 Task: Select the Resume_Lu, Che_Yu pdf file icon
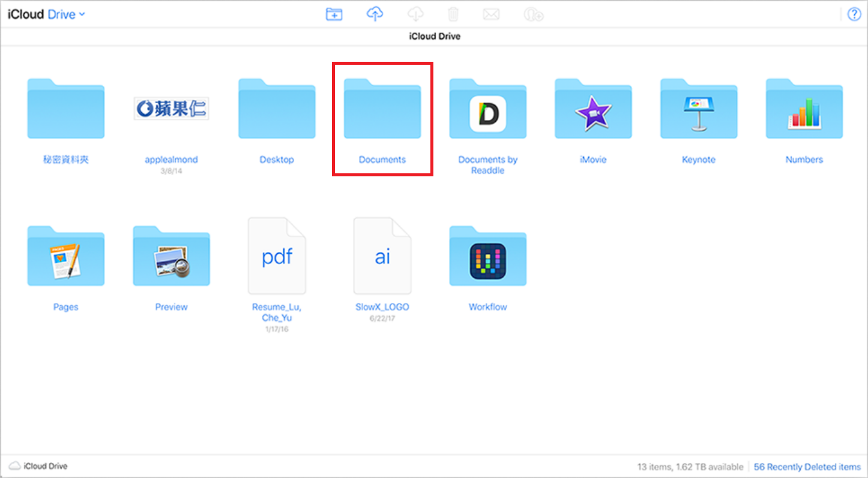[277, 256]
